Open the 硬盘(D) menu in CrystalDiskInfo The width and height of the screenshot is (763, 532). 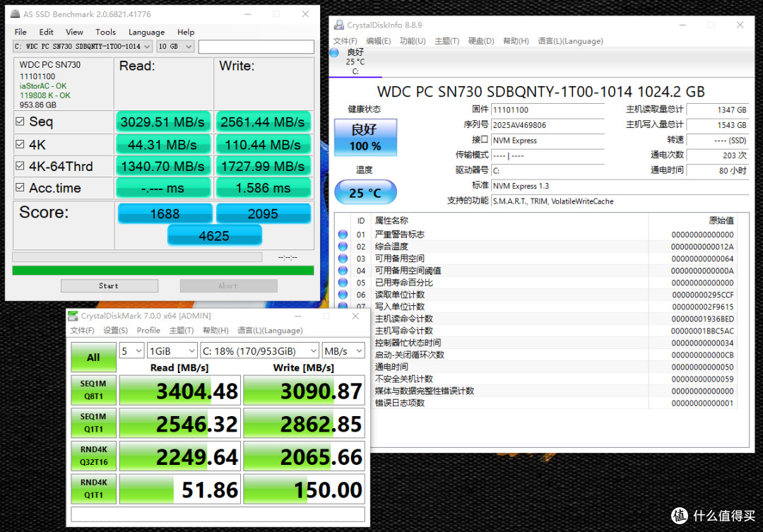(x=481, y=41)
